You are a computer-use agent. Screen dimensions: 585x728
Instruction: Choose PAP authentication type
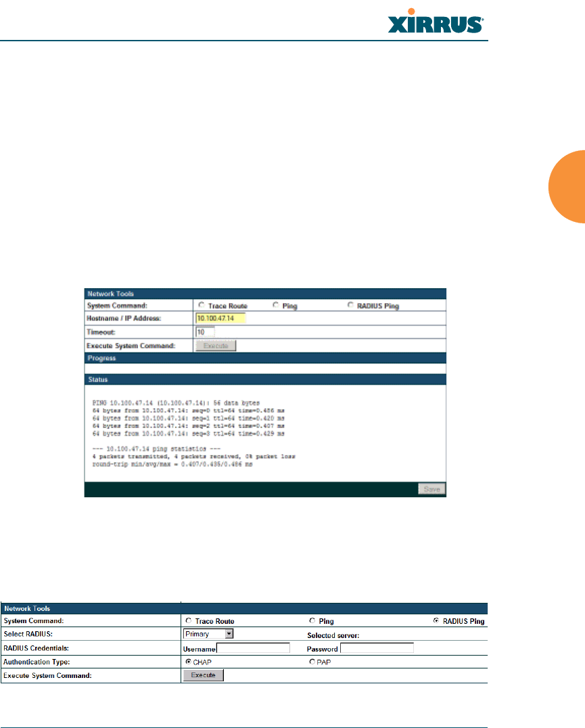point(312,662)
